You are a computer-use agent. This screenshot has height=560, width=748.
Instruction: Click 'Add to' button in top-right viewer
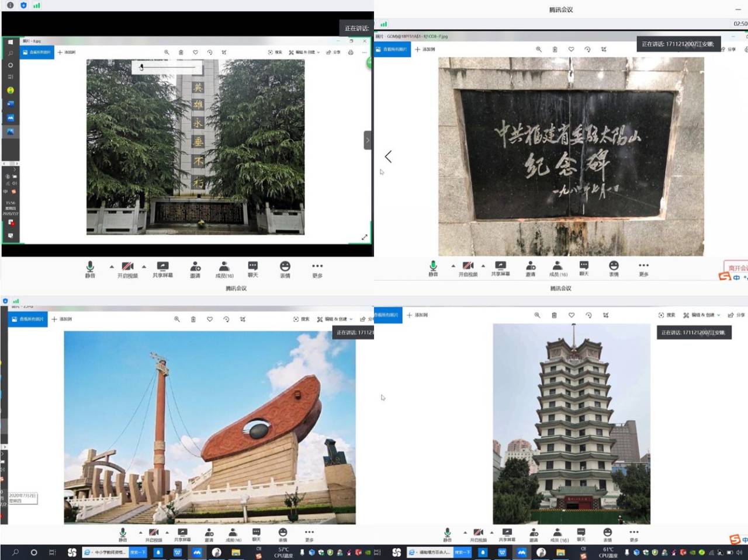(425, 50)
